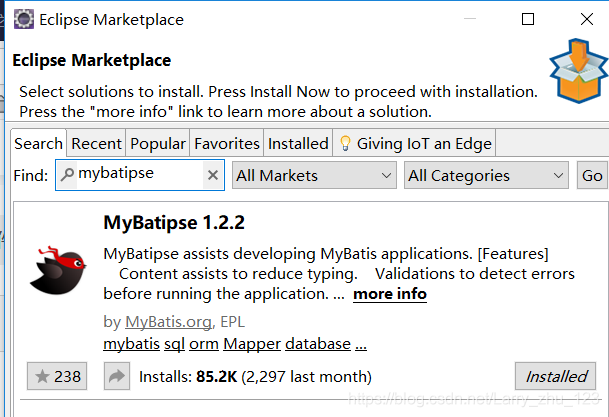This screenshot has height=417, width=609.
Task: Click the share arrow icon for MyBatipse
Action: coord(117,376)
